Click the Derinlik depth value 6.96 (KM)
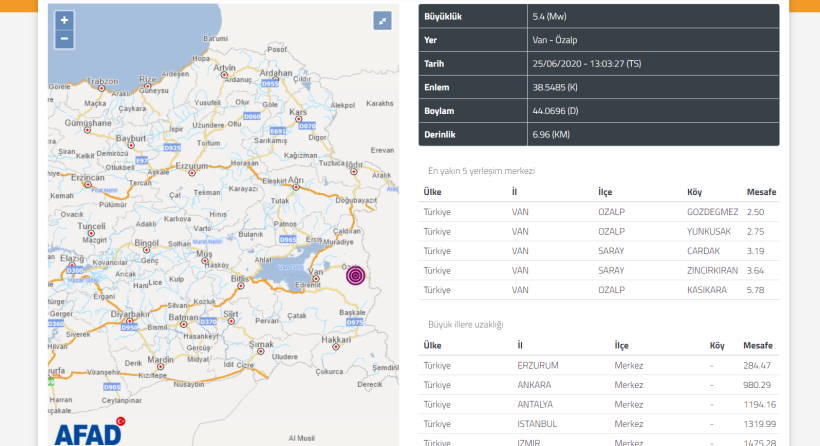 click(x=551, y=134)
